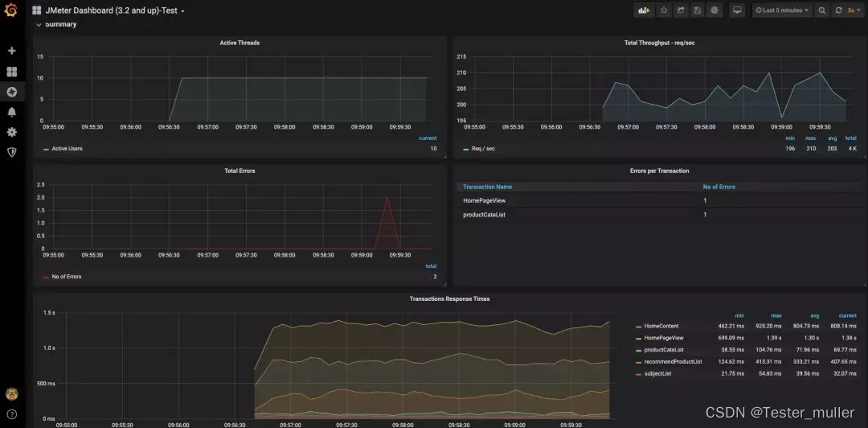Click Active Users current value 10
Viewport: 868px width, 428px height.
tap(433, 149)
